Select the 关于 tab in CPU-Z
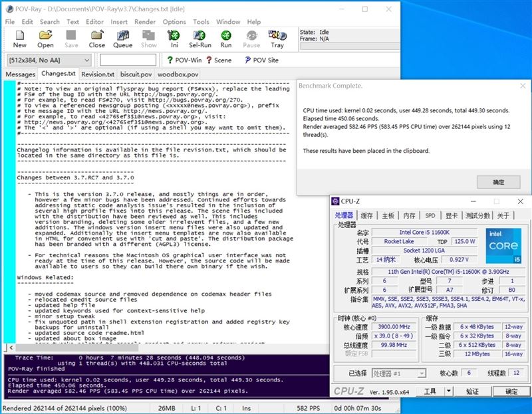This screenshot has width=532, height=414. pyautogui.click(x=503, y=216)
